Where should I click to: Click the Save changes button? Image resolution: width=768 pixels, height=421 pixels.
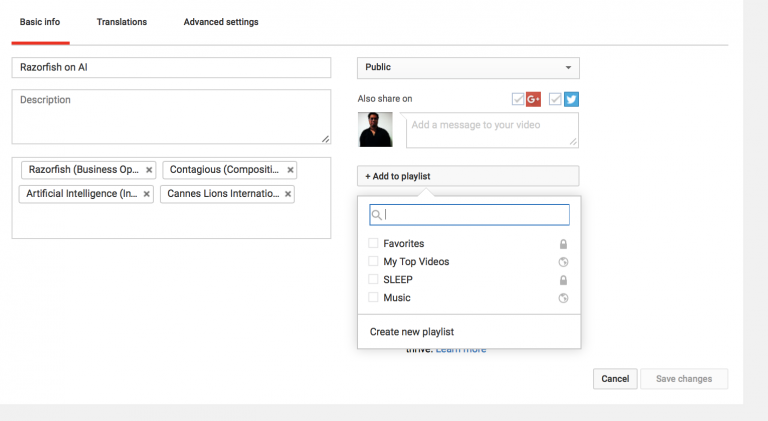tap(684, 379)
